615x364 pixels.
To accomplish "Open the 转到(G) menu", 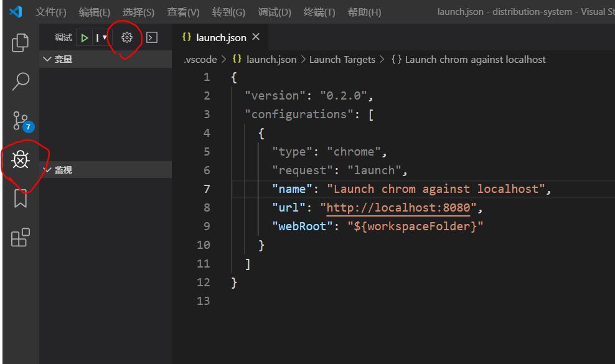I will click(x=228, y=12).
